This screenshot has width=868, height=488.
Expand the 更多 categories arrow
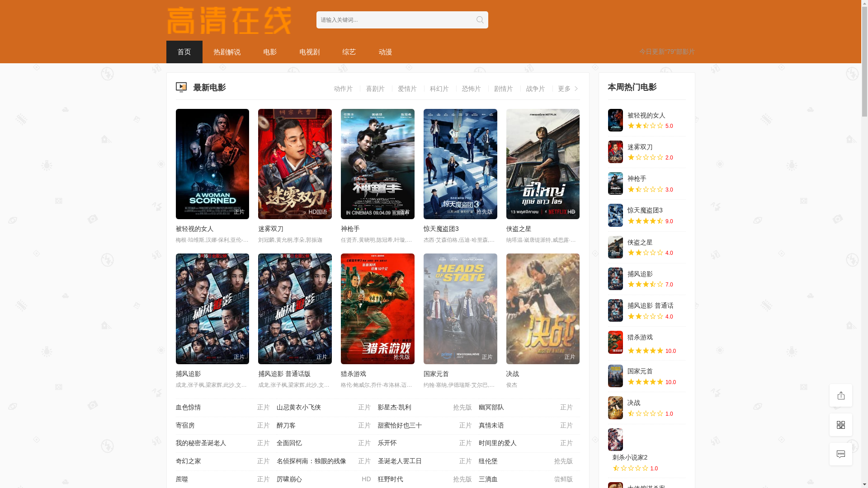[576, 89]
